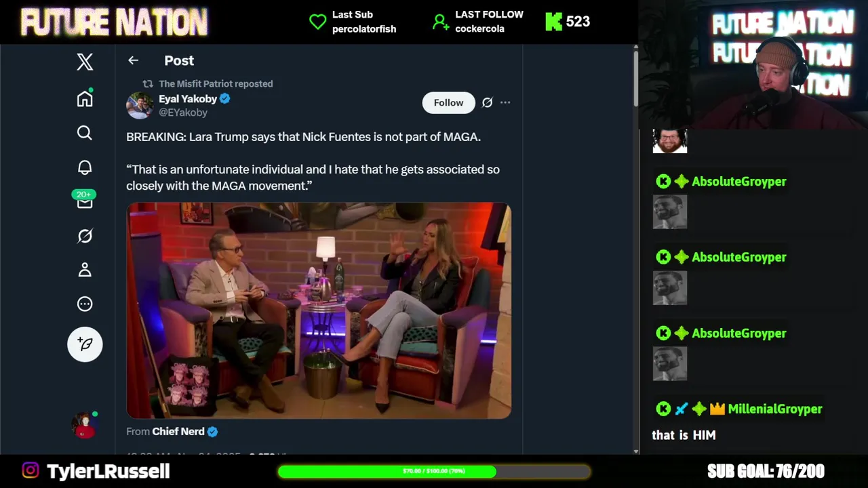This screenshot has width=868, height=488.
Task: Go back with the left arrow
Action: [x=133, y=60]
